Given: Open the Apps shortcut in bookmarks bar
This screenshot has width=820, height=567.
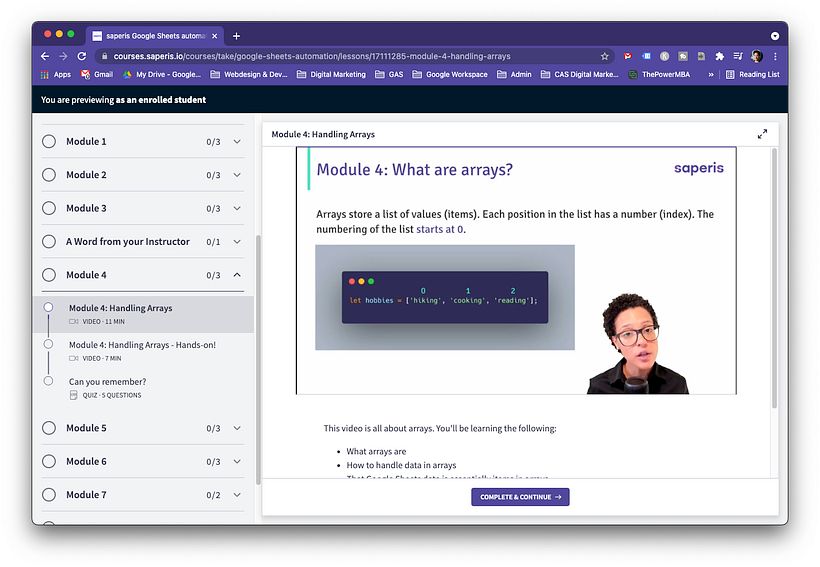Looking at the screenshot, I should [56, 74].
